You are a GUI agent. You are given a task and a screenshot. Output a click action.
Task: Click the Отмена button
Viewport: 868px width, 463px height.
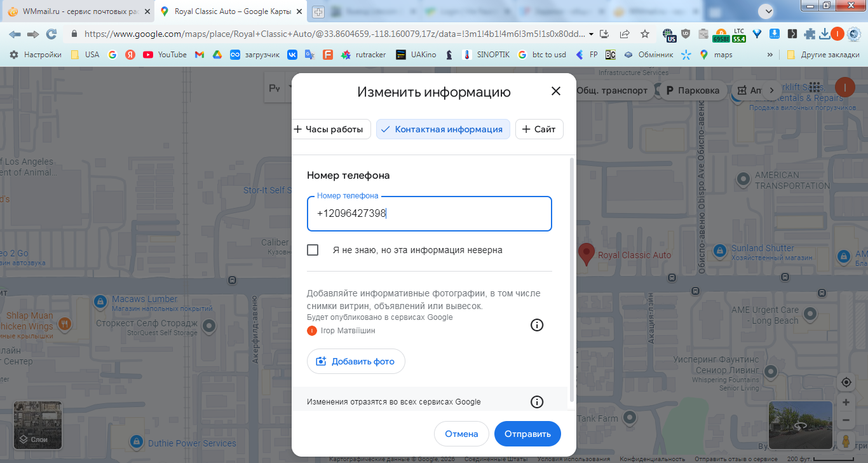[x=461, y=434]
